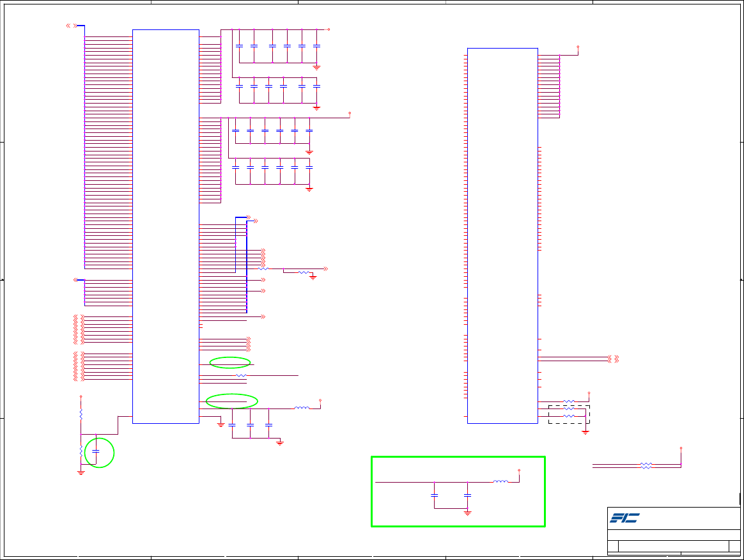Click the ground symbol under the bottom-left divider
This screenshot has width=744, height=560.
(x=81, y=472)
